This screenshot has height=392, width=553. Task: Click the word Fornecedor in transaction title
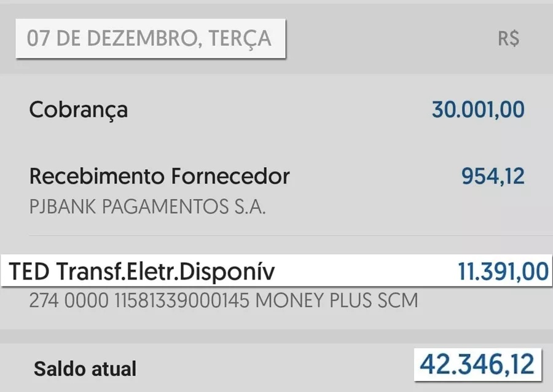pyautogui.click(x=230, y=176)
